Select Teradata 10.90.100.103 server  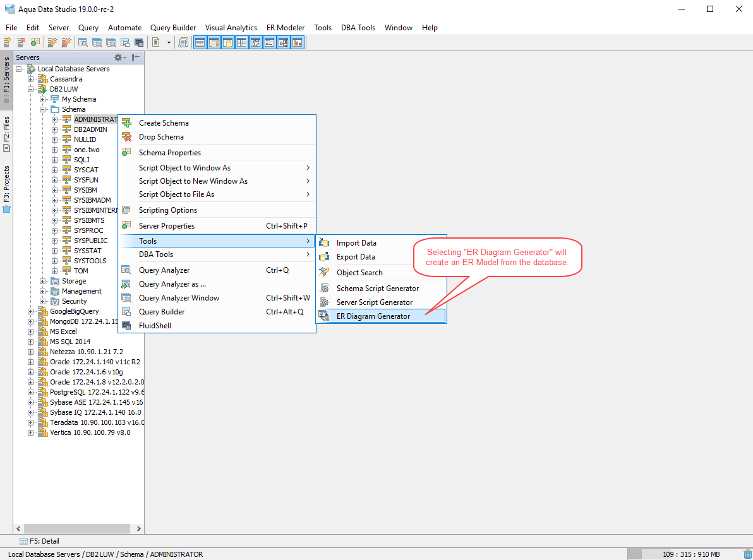pos(97,423)
